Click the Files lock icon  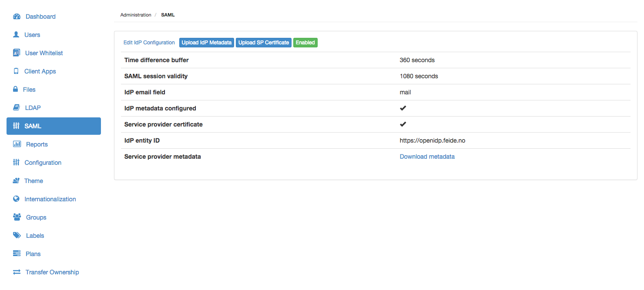click(15, 90)
